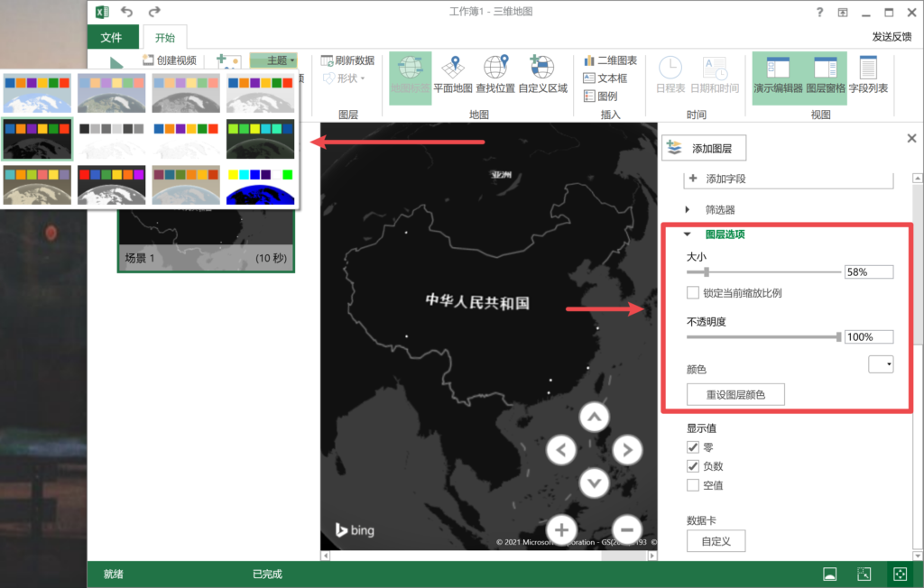This screenshot has width=924, height=588.
Task: Tilt map up with the up arrow
Action: [x=594, y=418]
